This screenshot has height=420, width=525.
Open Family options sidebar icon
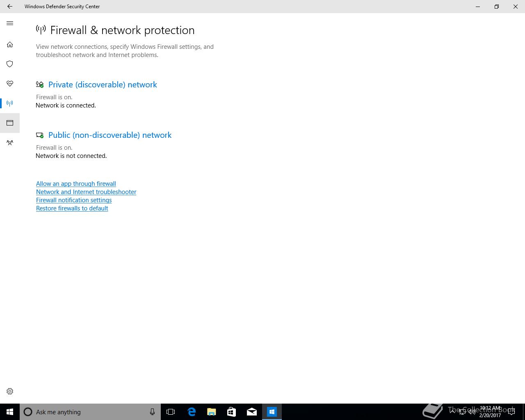click(10, 143)
